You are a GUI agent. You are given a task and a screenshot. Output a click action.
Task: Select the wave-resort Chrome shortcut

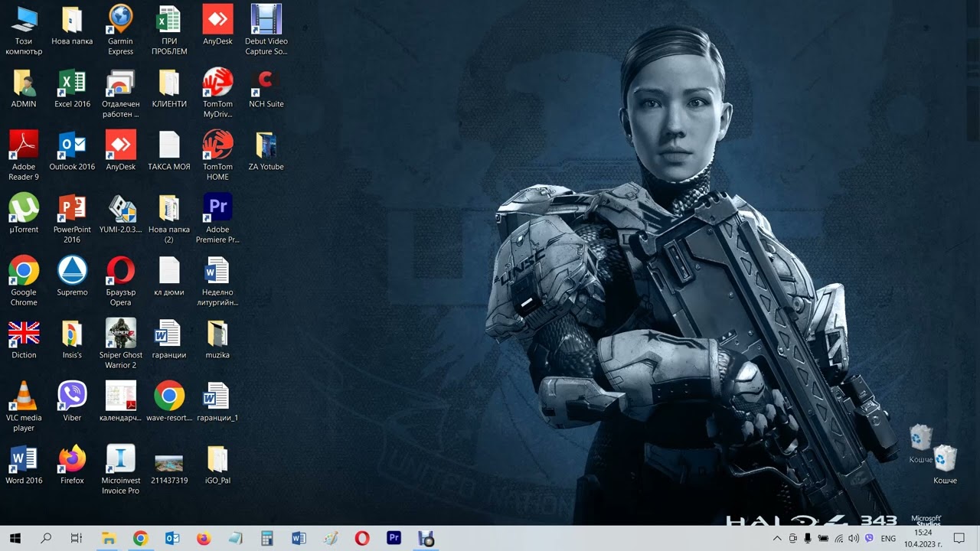coord(169,403)
